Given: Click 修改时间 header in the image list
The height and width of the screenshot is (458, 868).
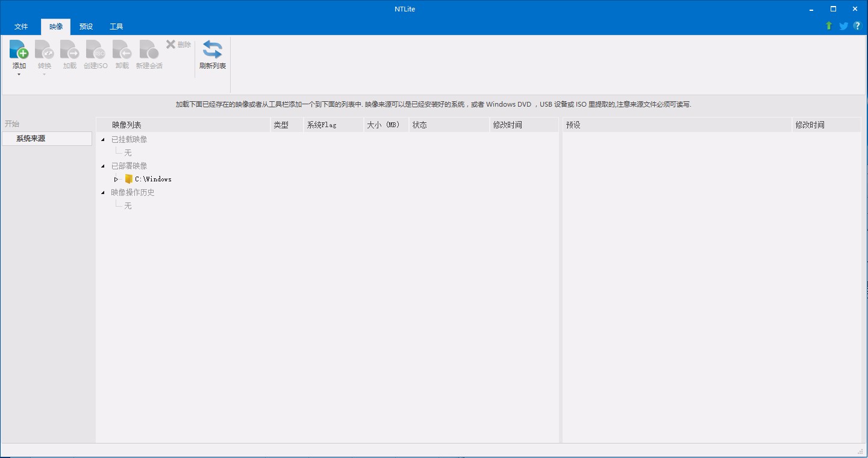Looking at the screenshot, I should (524, 125).
